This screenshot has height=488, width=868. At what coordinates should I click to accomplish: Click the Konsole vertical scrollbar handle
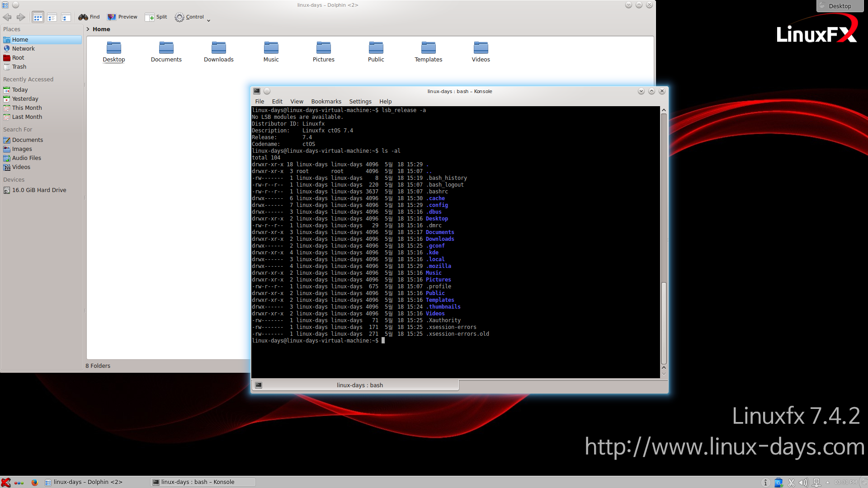(x=664, y=323)
